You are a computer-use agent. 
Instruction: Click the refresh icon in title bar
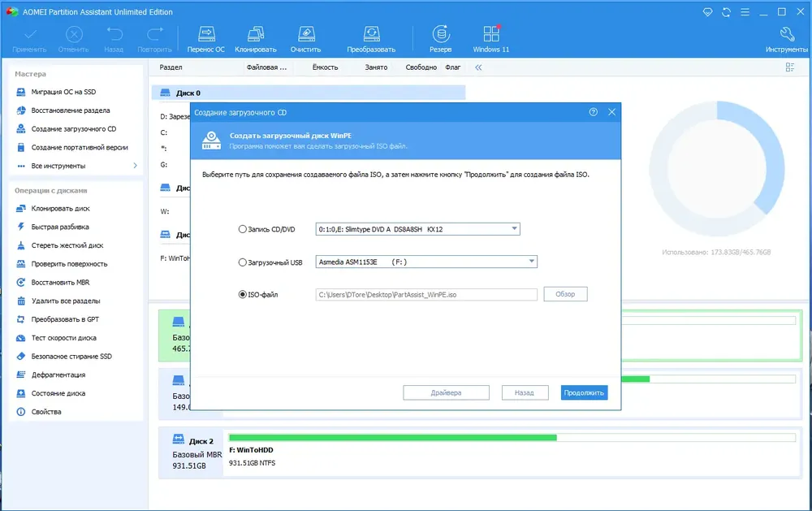tap(726, 12)
